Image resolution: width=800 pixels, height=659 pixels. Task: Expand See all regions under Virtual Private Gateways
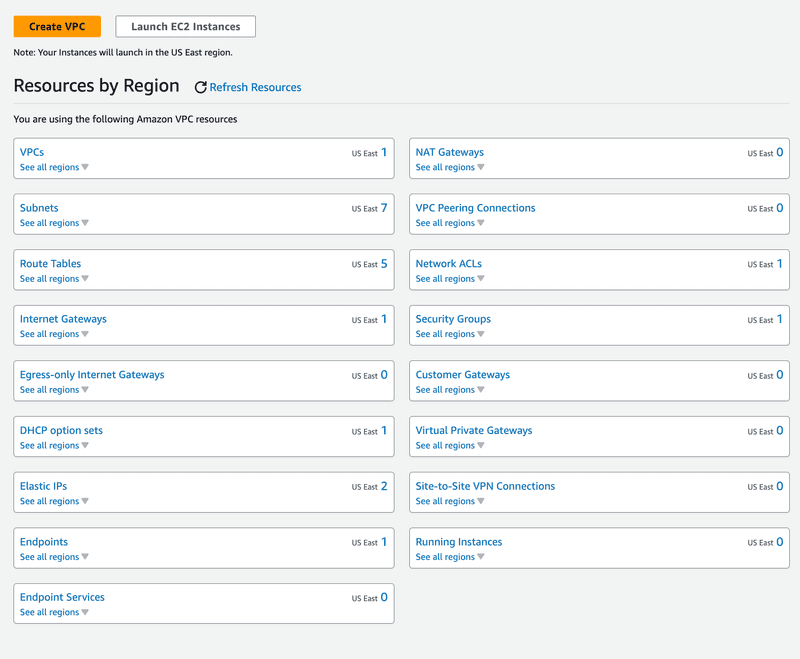(x=450, y=445)
